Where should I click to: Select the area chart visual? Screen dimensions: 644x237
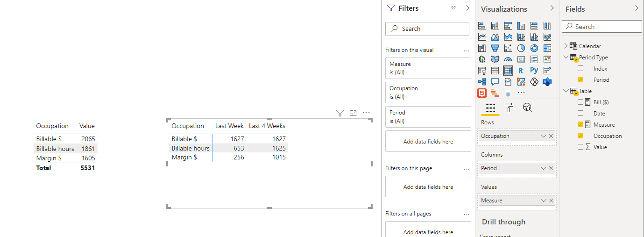tap(495, 37)
